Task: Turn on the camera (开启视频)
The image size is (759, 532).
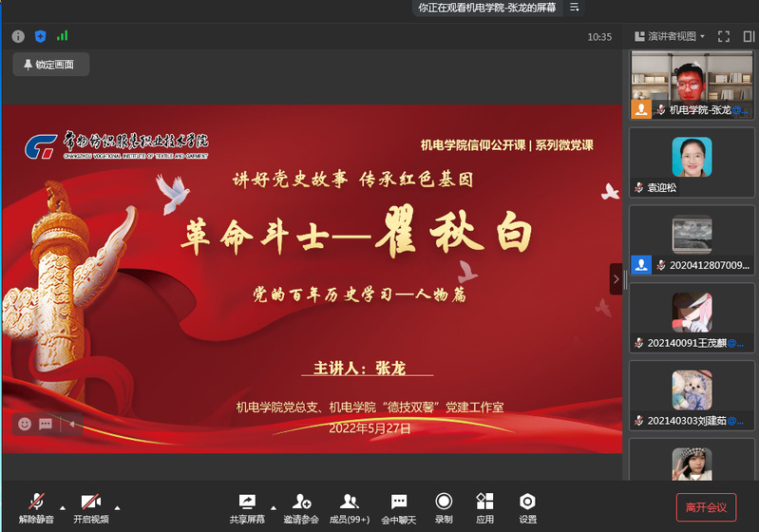Action: 91,507
